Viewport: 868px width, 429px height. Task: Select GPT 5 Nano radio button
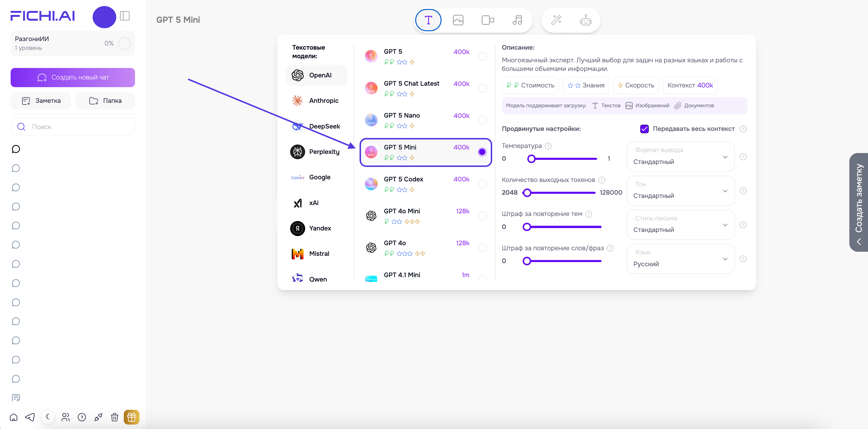482,120
